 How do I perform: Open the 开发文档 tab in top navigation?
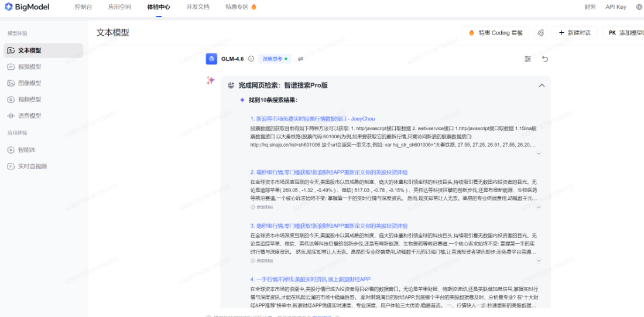pyautogui.click(x=197, y=7)
